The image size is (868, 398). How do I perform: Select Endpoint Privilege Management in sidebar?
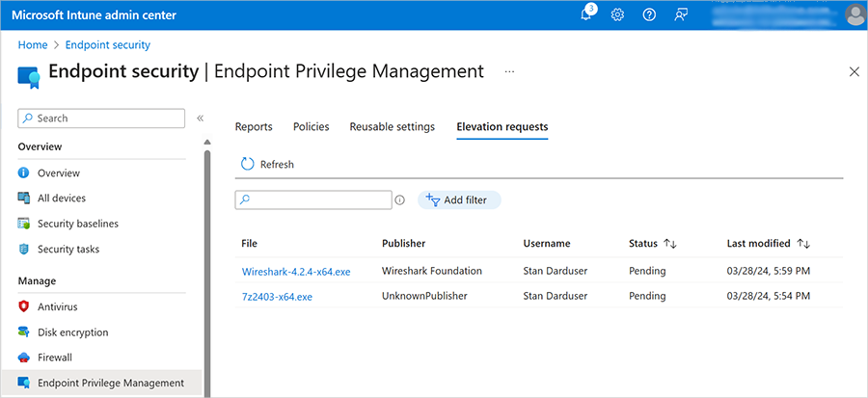click(x=111, y=383)
